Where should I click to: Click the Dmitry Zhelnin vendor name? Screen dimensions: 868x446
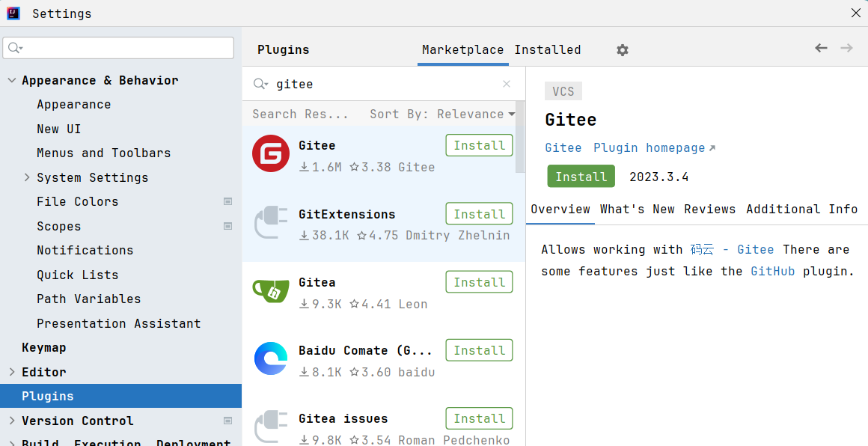coord(457,235)
